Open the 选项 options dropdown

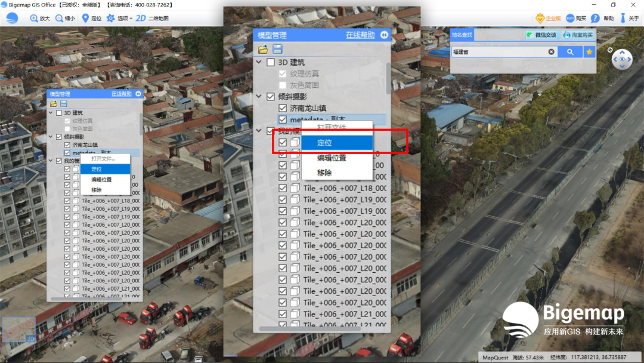[x=119, y=19]
